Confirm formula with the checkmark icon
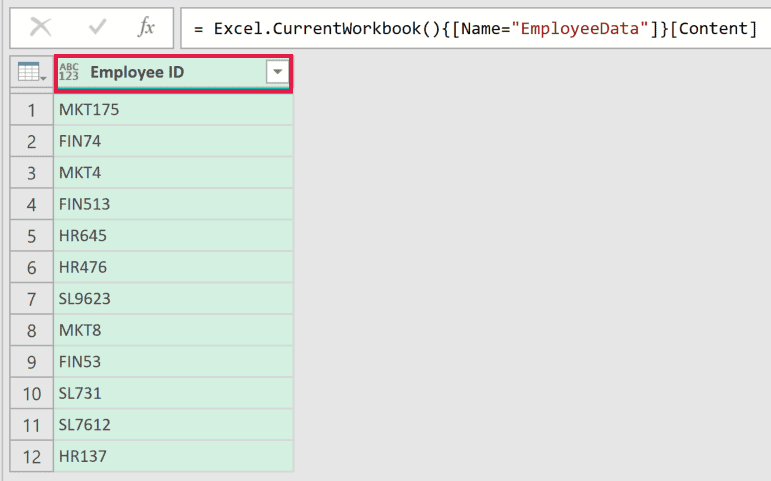 [97, 27]
